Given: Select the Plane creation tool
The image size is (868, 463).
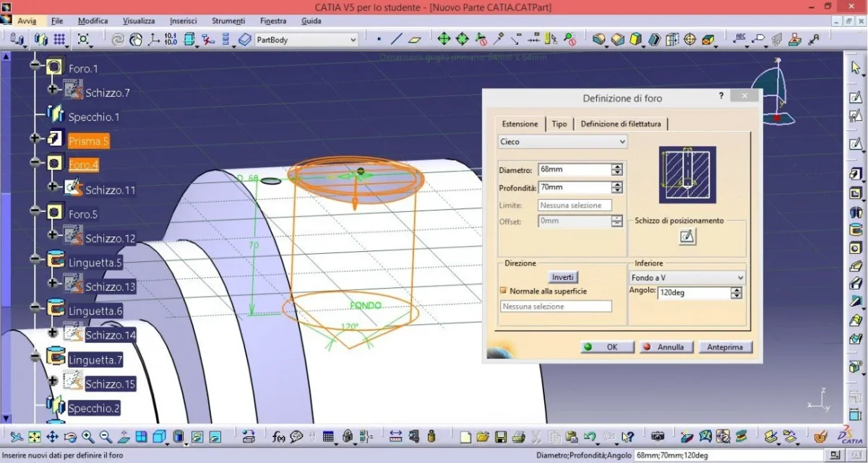Looking at the screenshot, I should pos(415,39).
